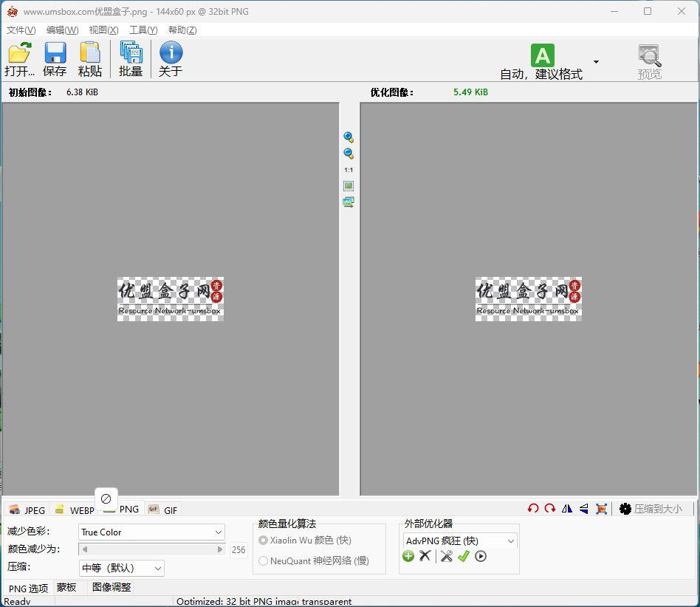Click the 5.49 KiB optimized size text
700x607 pixels.
pos(470,92)
